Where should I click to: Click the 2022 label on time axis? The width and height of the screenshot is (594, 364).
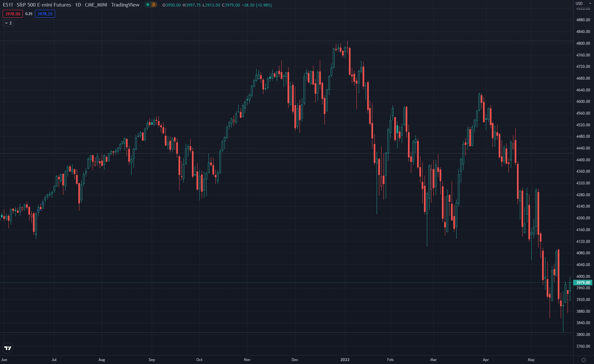[345, 360]
